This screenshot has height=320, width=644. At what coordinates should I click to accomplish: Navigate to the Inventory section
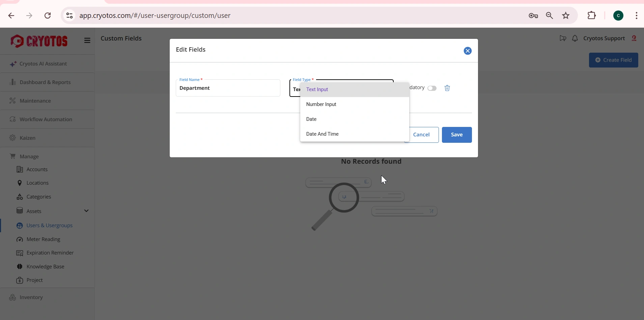point(31,297)
